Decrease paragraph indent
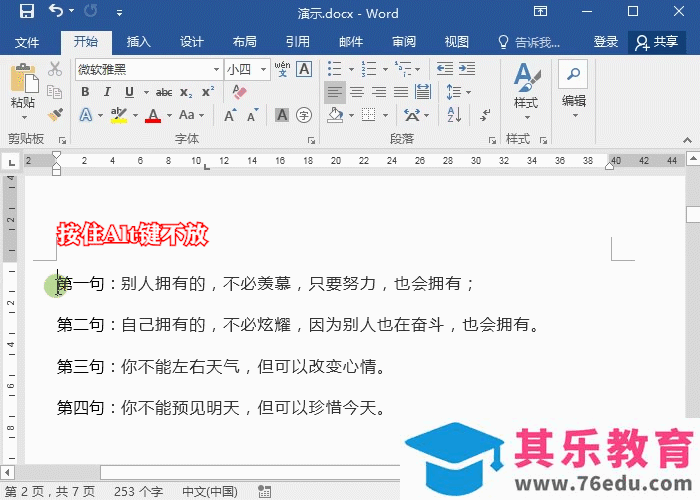Image resolution: width=700 pixels, height=500 pixels. coord(445,69)
